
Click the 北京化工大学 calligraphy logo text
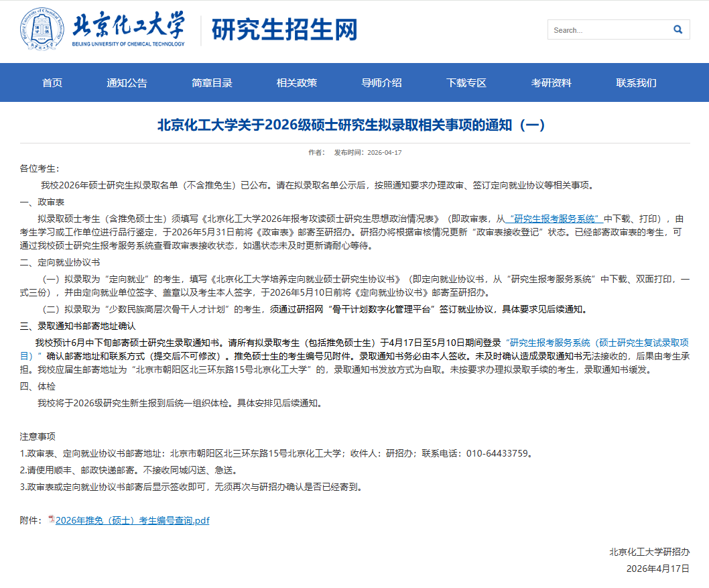click(129, 25)
